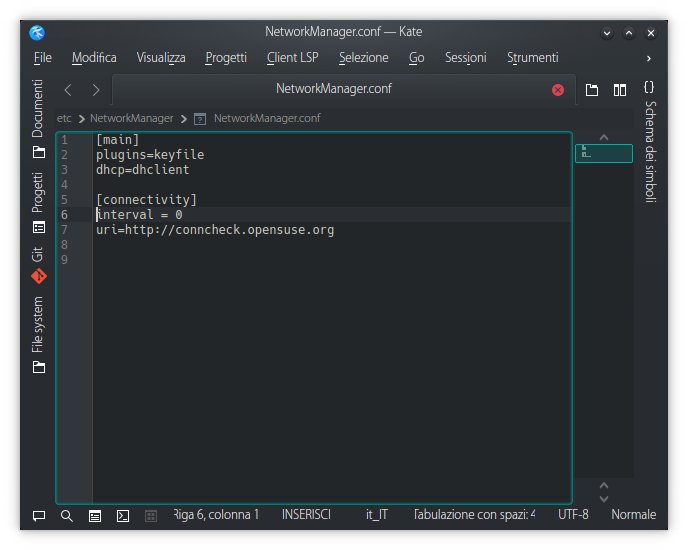Click line number 5 in the gutter
Screen dimensions: 688x550
[64, 200]
